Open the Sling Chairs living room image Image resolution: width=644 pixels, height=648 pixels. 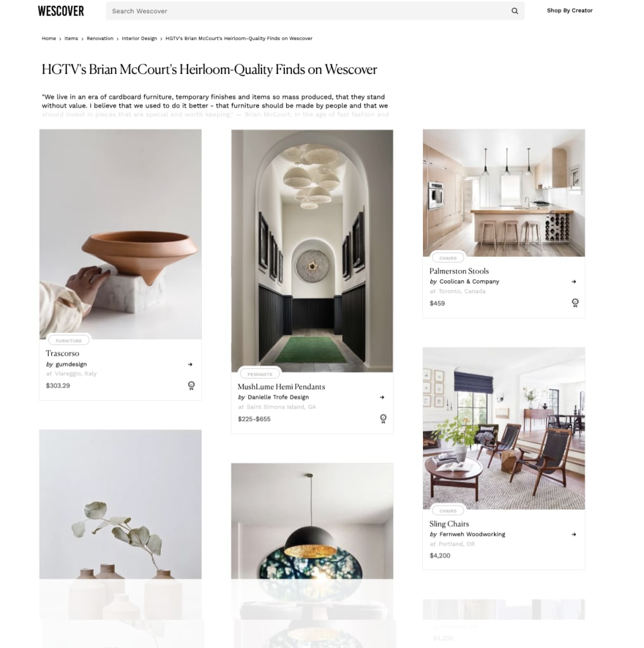504,428
